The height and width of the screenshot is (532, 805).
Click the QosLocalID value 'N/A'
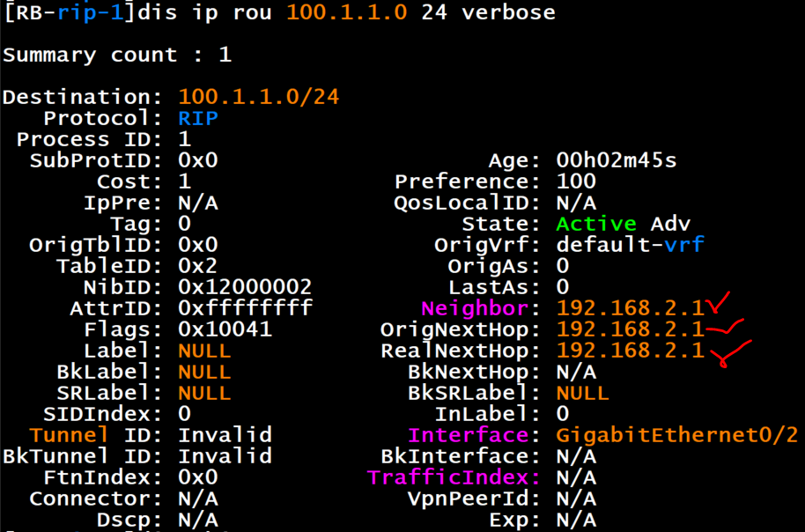[576, 203]
